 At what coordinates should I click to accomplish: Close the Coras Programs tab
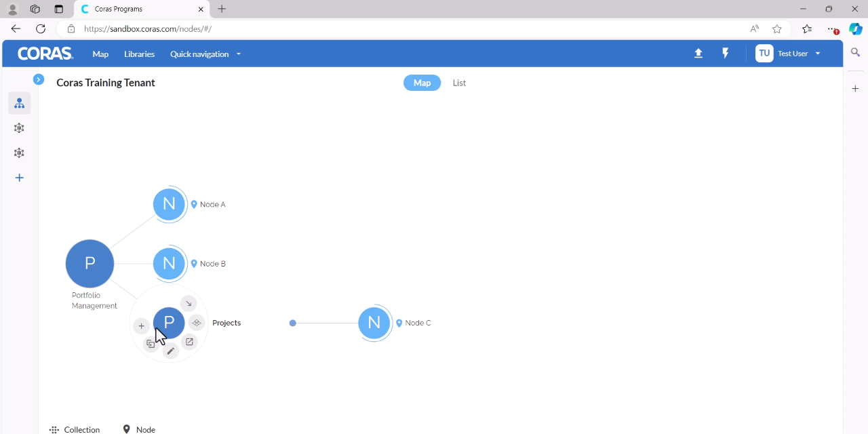(x=201, y=9)
